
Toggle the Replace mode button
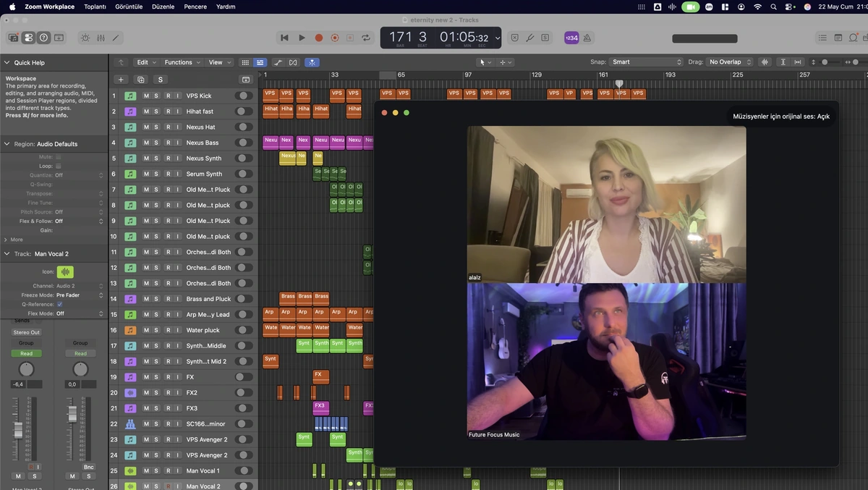[x=514, y=38]
